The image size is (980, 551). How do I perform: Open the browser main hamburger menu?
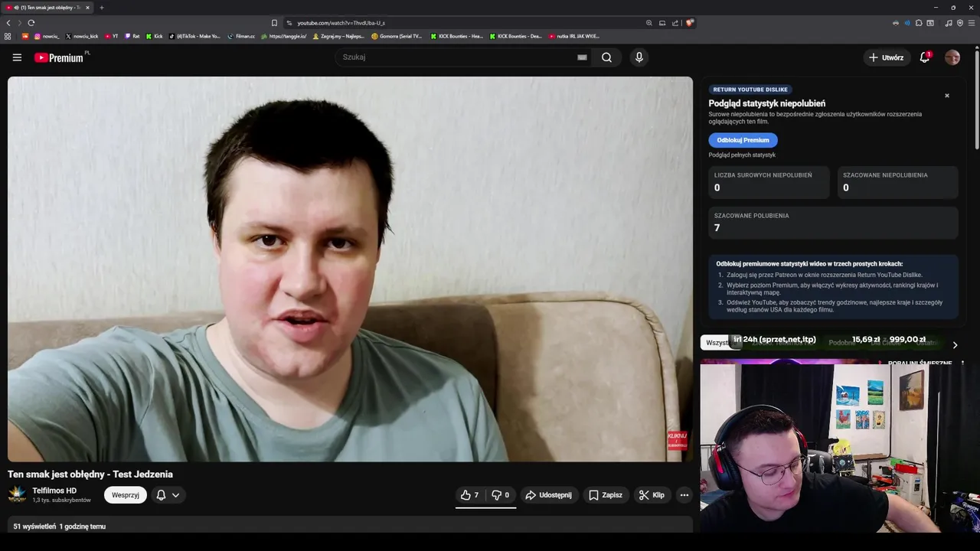click(972, 23)
